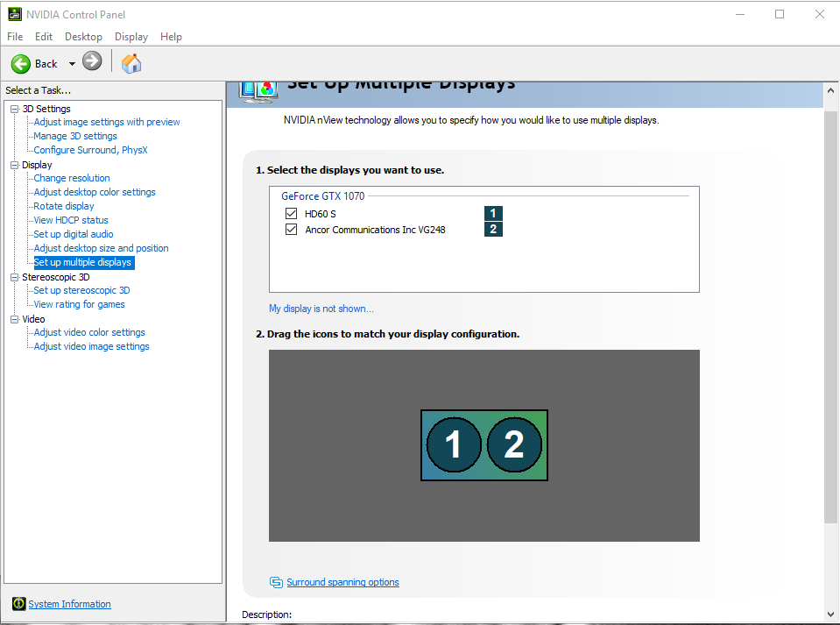Click the Surround spanning options icon
This screenshot has height=625, width=840.
pyautogui.click(x=276, y=582)
